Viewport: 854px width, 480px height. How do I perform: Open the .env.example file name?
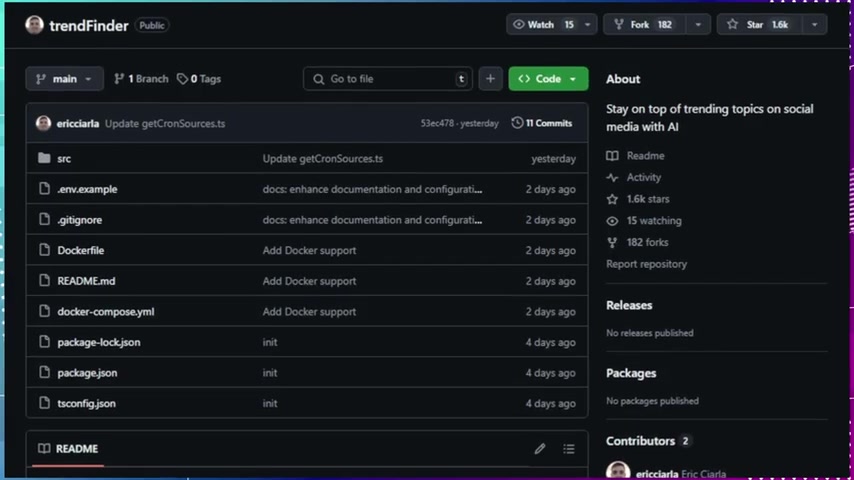(87, 189)
